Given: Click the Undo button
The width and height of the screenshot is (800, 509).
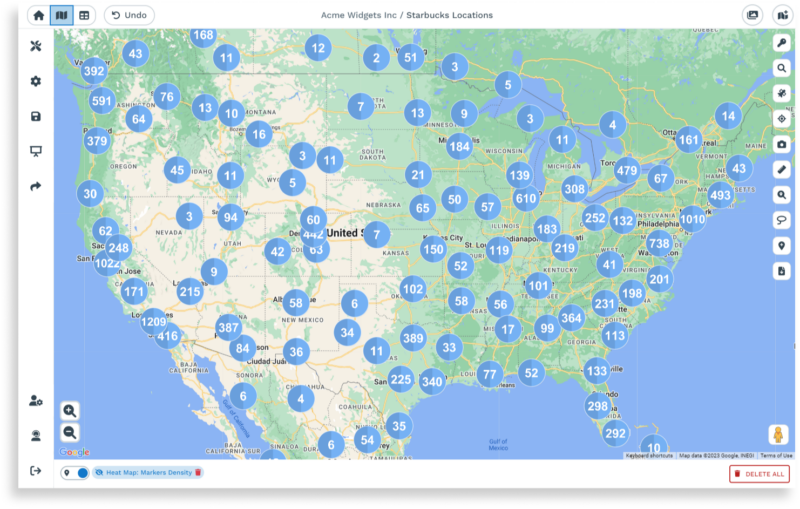Looking at the screenshot, I should 129,15.
